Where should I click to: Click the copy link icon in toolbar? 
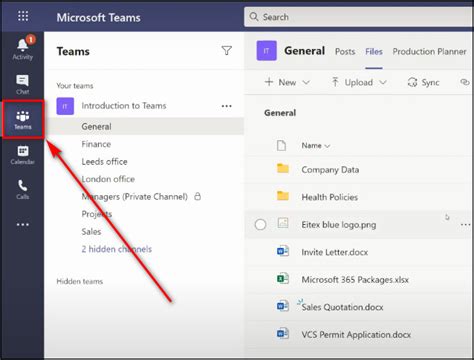tap(464, 82)
